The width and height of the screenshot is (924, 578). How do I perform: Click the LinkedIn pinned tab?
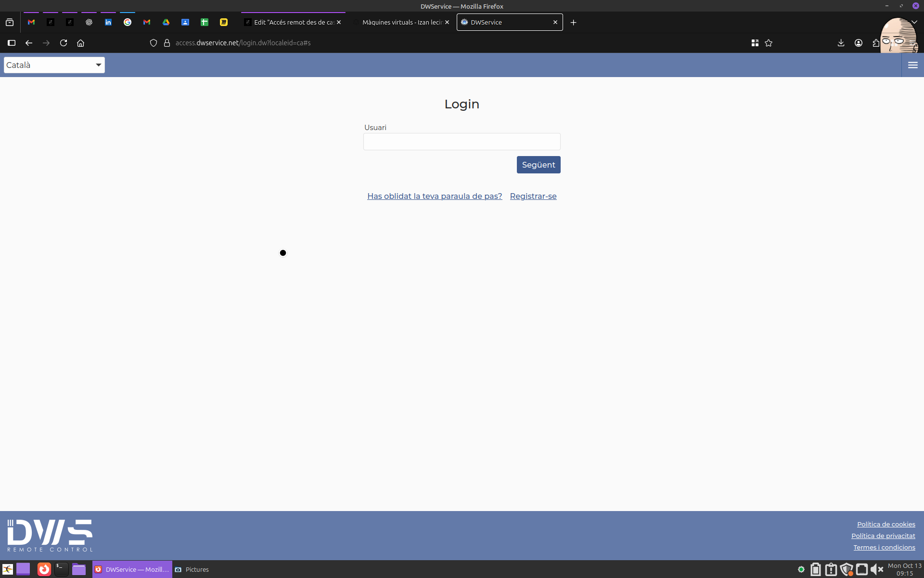click(108, 22)
